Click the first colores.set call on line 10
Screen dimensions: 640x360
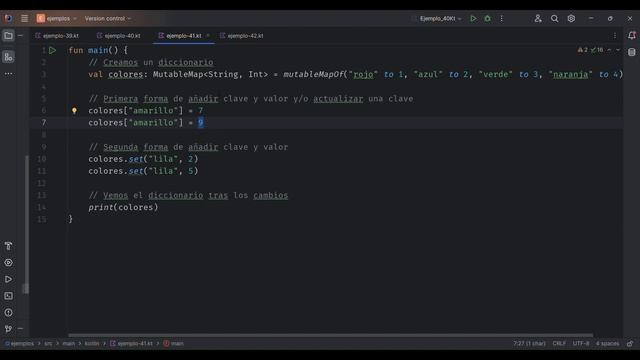[143, 159]
